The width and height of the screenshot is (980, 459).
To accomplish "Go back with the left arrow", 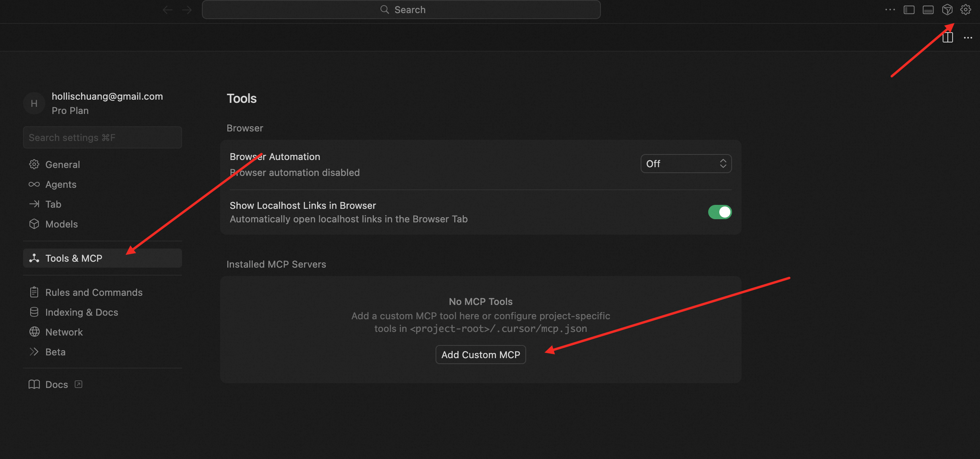I will [168, 10].
